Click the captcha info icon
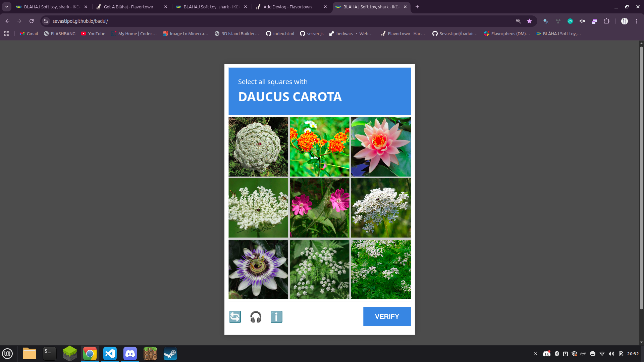Screen dimensions: 644x362 click(276, 317)
